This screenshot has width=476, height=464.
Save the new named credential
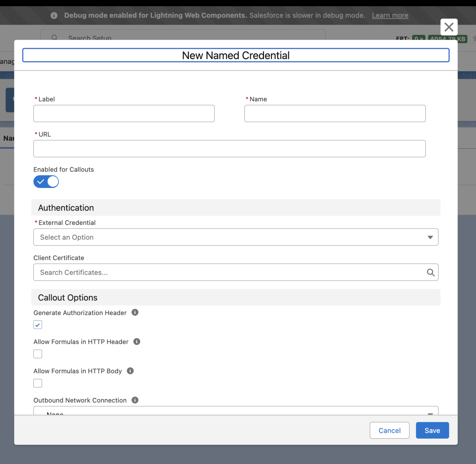pos(432,430)
